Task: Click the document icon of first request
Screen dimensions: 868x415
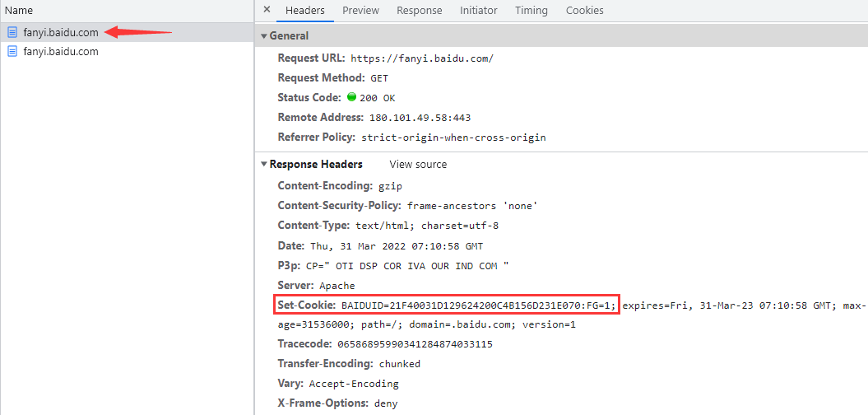Action: (12, 32)
